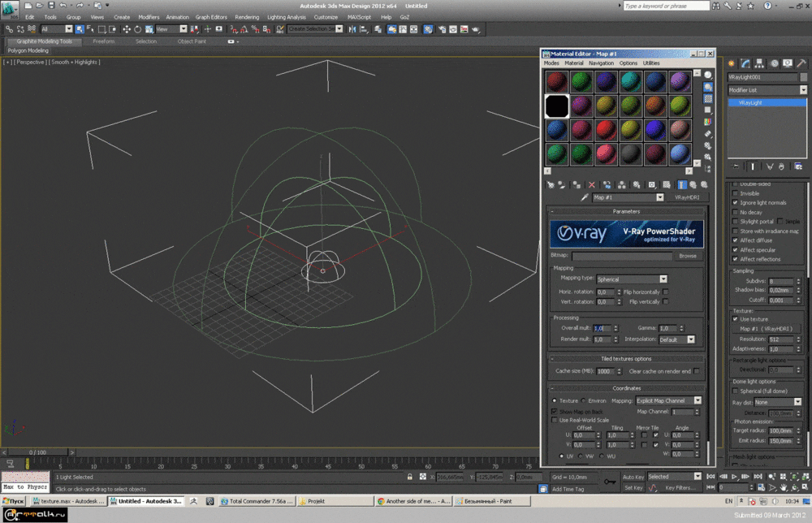Click the VRayLight001 object color swatch
The width and height of the screenshot is (812, 523).
point(803,77)
